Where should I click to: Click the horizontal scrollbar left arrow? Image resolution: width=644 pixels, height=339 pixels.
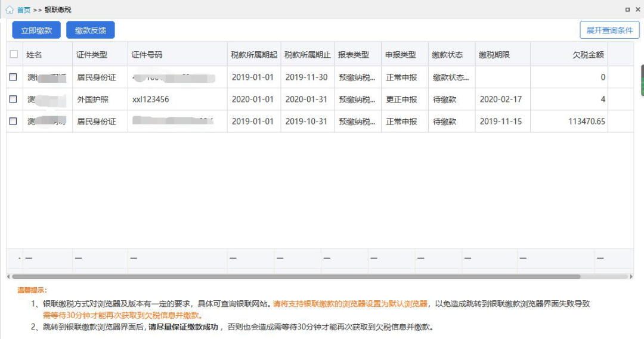tap(8, 276)
